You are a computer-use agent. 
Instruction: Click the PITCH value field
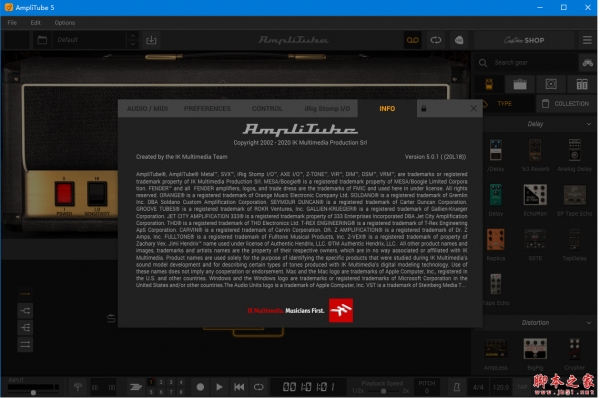(427, 391)
